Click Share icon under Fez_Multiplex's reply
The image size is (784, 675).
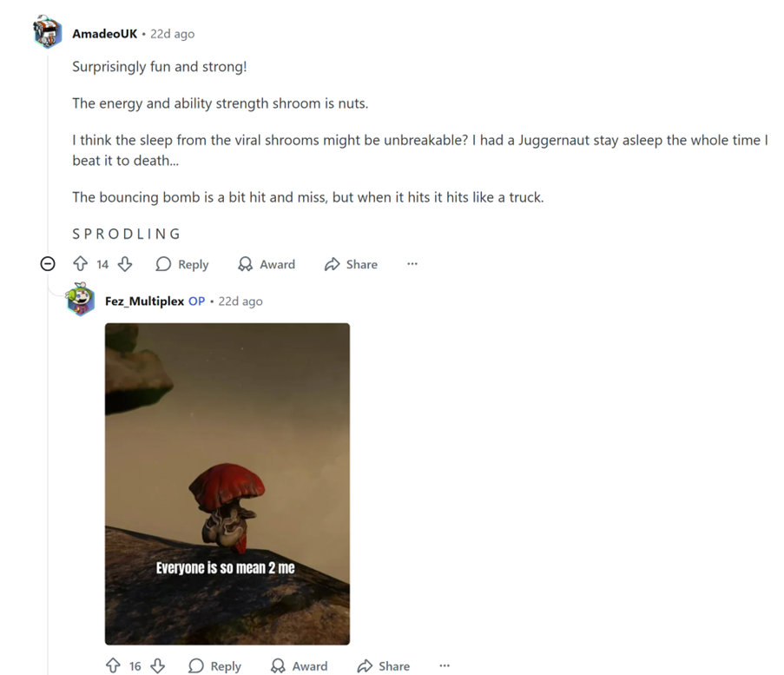(365, 666)
